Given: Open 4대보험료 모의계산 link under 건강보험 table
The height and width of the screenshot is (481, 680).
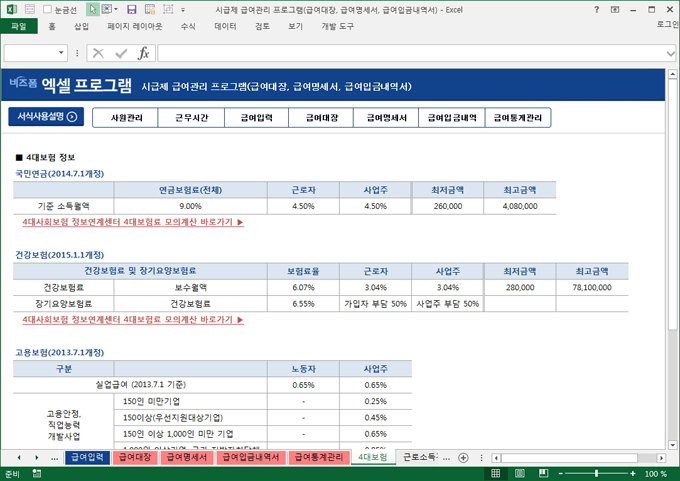Looking at the screenshot, I should [133, 320].
